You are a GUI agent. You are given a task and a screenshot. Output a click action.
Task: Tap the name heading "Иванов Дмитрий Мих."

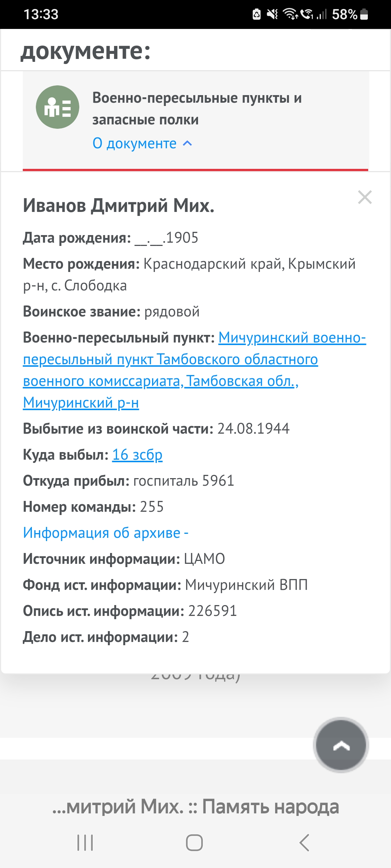tap(119, 206)
